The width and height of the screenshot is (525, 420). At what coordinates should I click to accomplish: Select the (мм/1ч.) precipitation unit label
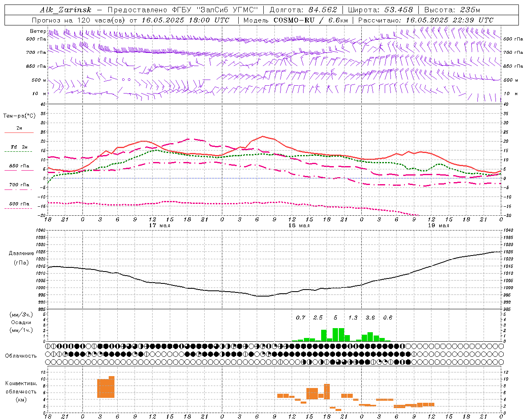(21, 330)
